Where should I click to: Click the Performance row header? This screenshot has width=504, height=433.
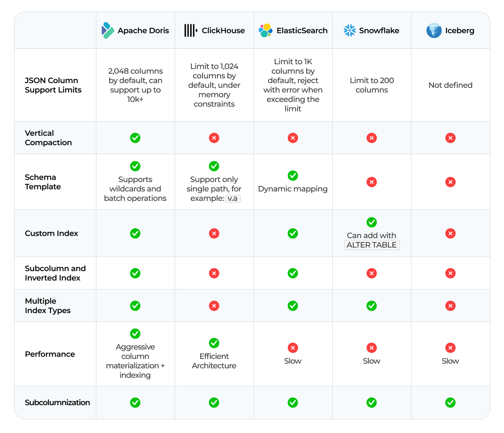pyautogui.click(x=50, y=354)
